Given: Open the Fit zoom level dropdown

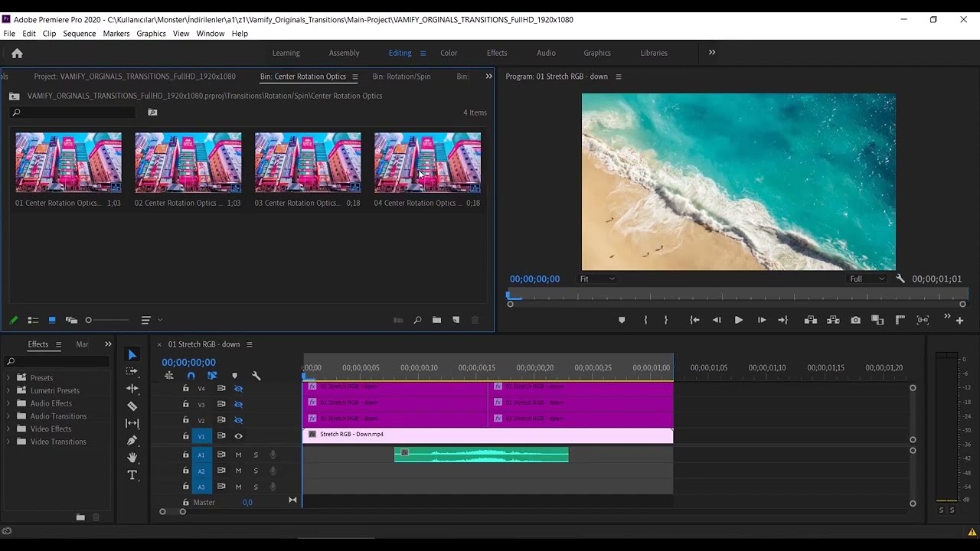Looking at the screenshot, I should coord(597,279).
